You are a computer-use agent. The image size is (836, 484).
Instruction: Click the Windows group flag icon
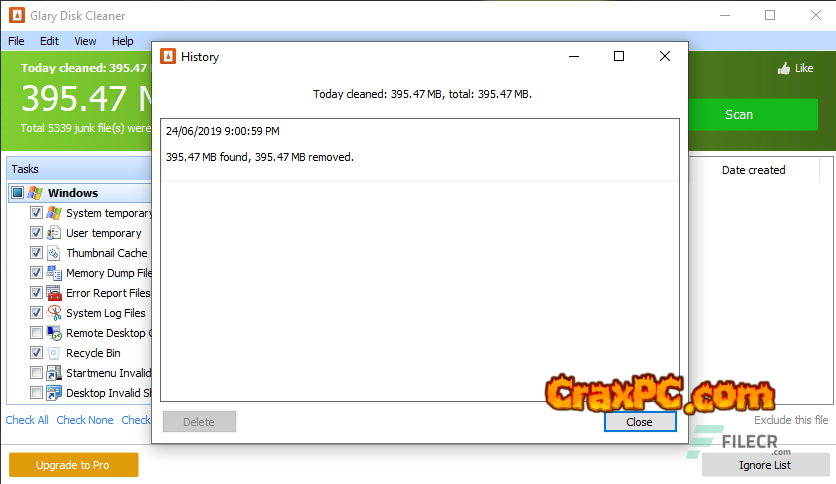pyautogui.click(x=35, y=192)
